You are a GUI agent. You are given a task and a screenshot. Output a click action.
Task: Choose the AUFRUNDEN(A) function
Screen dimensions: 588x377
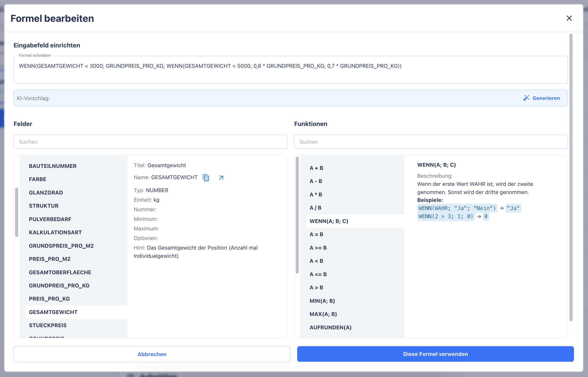pos(331,327)
